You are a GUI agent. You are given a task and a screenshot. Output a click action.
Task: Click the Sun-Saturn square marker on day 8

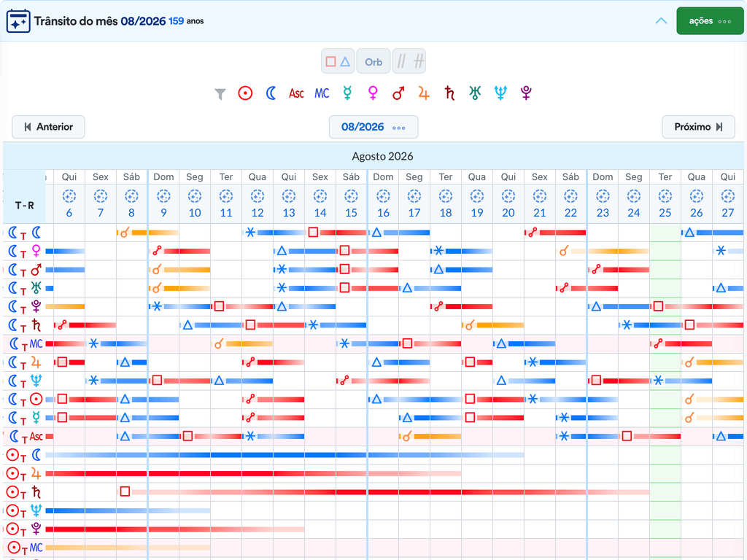point(125,491)
